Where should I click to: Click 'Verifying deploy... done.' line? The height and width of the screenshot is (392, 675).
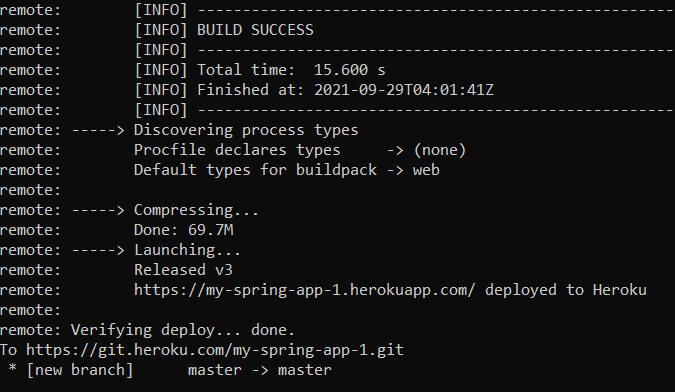(x=183, y=330)
